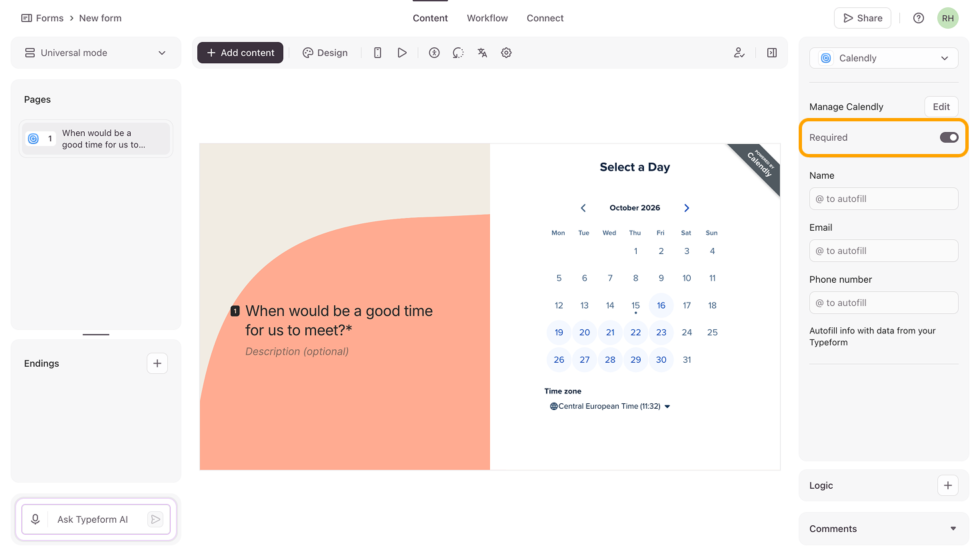Screen dimensions: 980x556
Task: Open the RH user avatar
Action: pyautogui.click(x=948, y=18)
